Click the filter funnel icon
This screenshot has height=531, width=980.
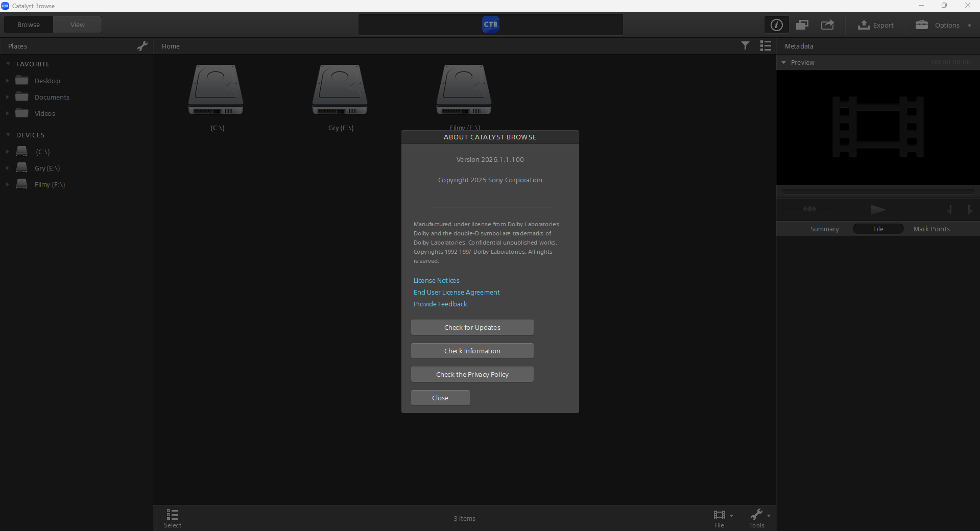pyautogui.click(x=745, y=46)
